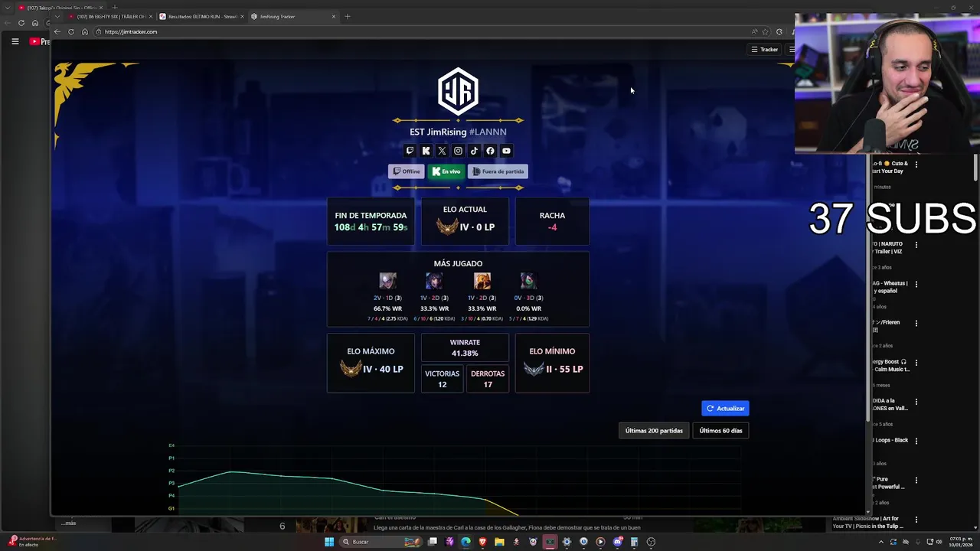Open the Instagram social icon

pos(458,151)
